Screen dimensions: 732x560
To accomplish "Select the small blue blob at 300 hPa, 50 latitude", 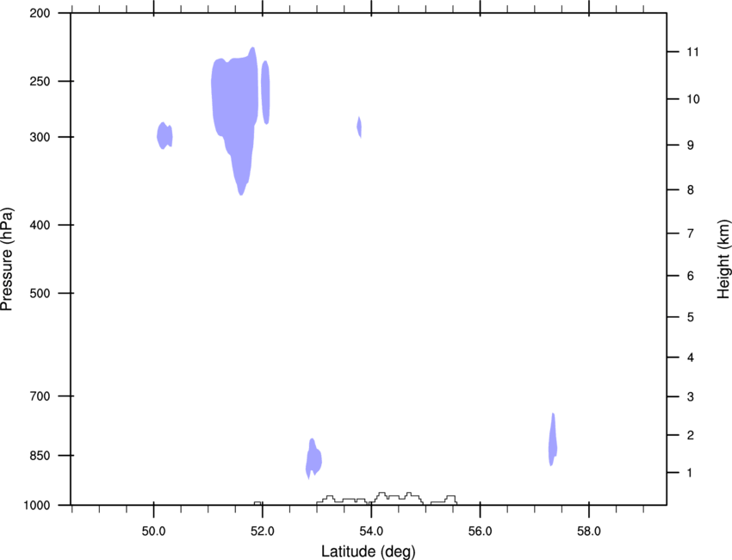I will (x=164, y=136).
